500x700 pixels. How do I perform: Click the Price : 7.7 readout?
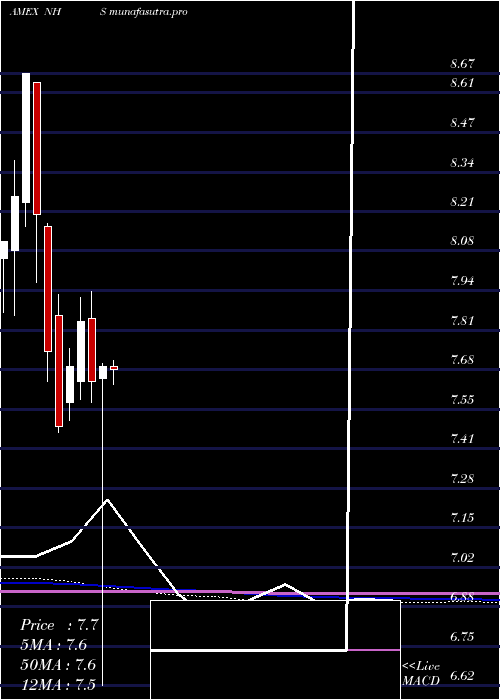[61, 625]
